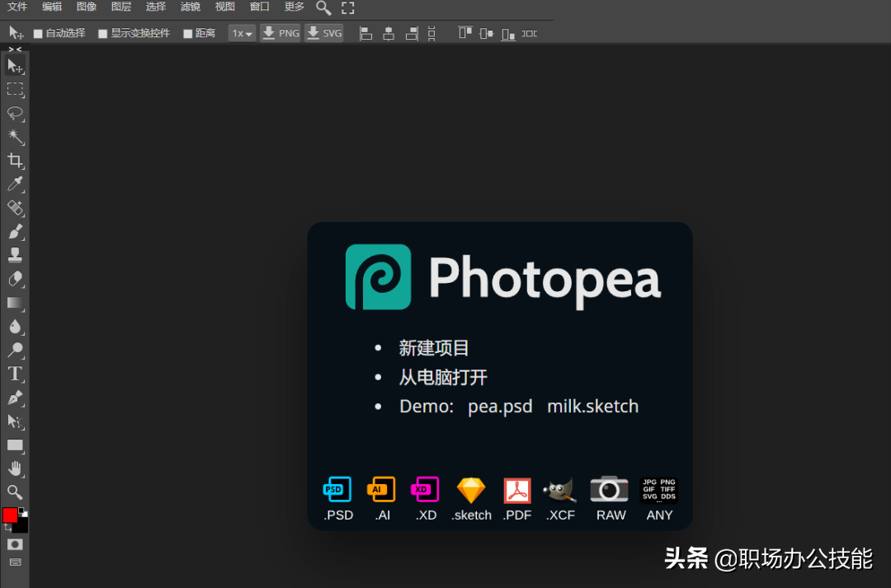This screenshot has height=588, width=891.
Task: Select the Move tool in left toolbar
Action: click(15, 66)
